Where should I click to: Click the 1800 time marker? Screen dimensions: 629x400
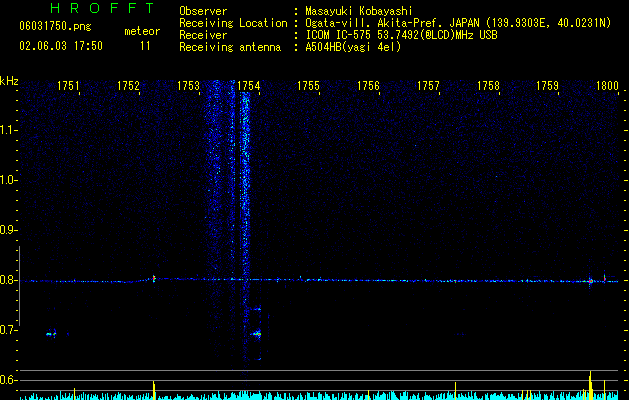(x=607, y=86)
